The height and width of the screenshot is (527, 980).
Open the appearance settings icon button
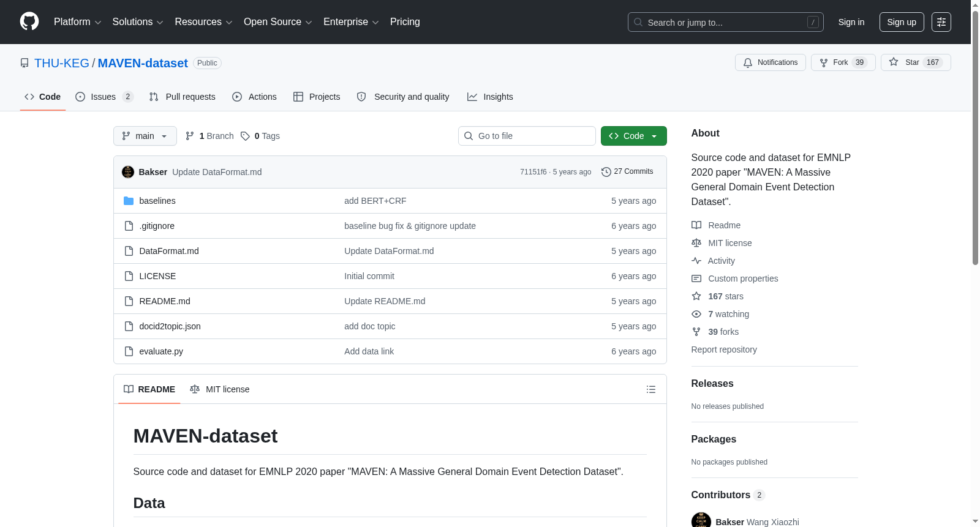click(941, 22)
